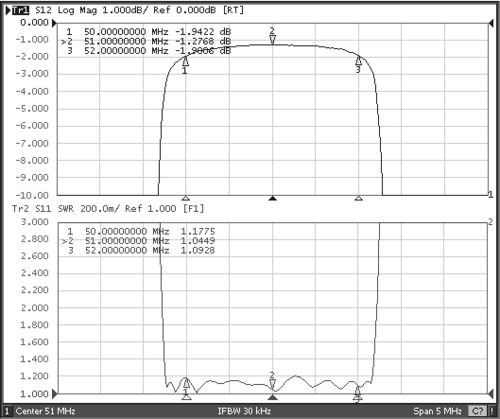500x419 pixels.
Task: Click the C? calibration status indicator
Action: point(477,411)
